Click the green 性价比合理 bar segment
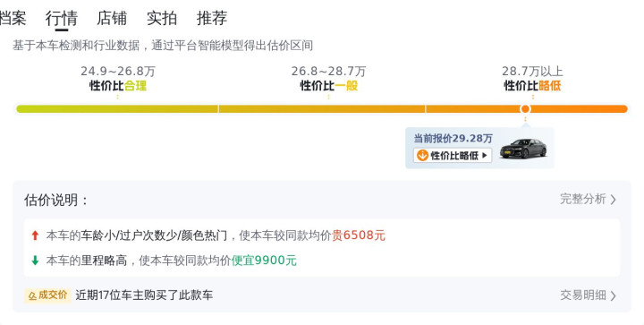Viewport: 644px width, 325px height. pyautogui.click(x=117, y=109)
